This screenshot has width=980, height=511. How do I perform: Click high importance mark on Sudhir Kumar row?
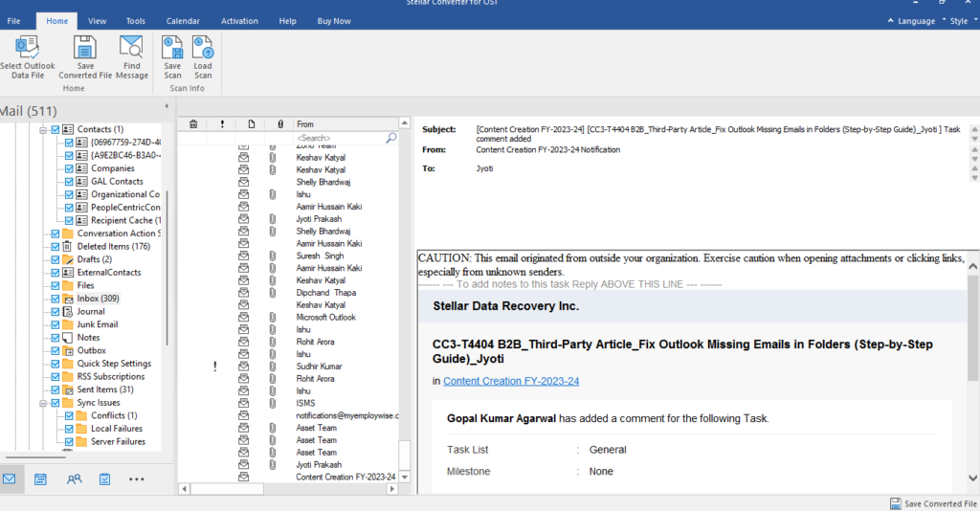point(215,367)
